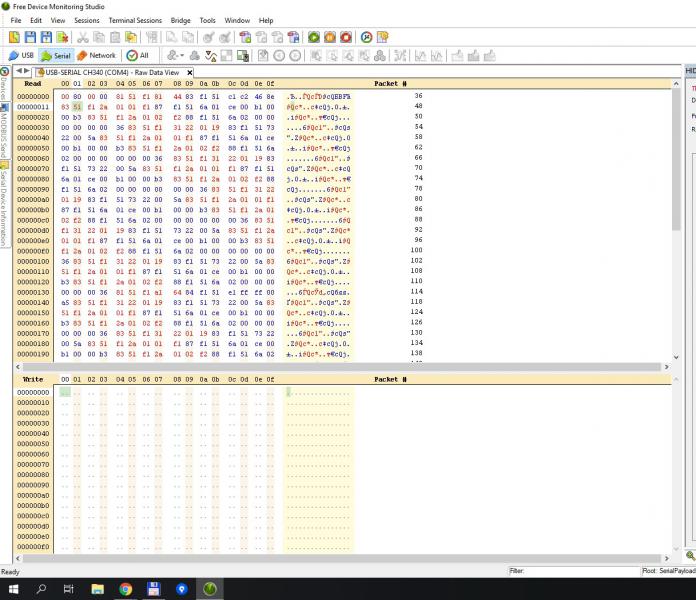Open File Explorer from the taskbar
696x600 pixels.
point(98,589)
